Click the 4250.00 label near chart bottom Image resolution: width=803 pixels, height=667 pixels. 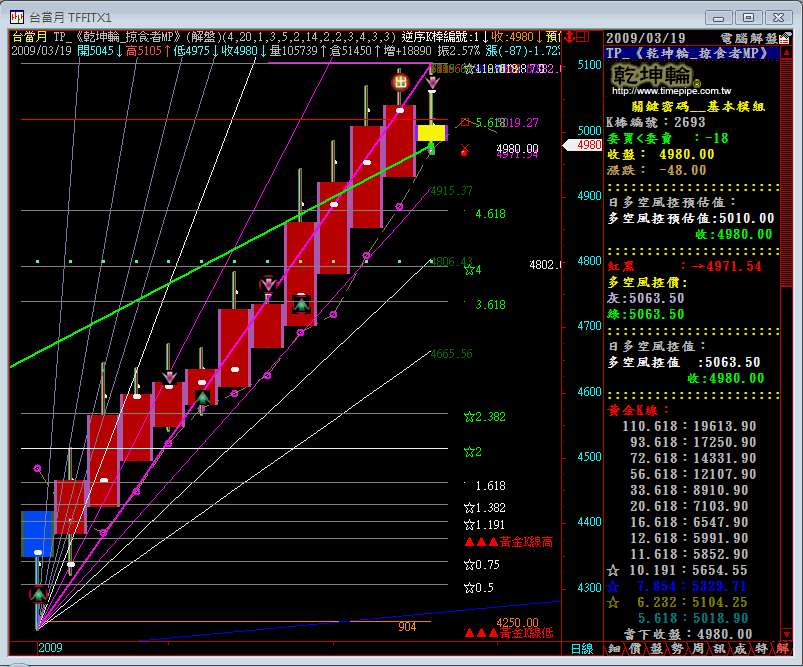pos(517,623)
